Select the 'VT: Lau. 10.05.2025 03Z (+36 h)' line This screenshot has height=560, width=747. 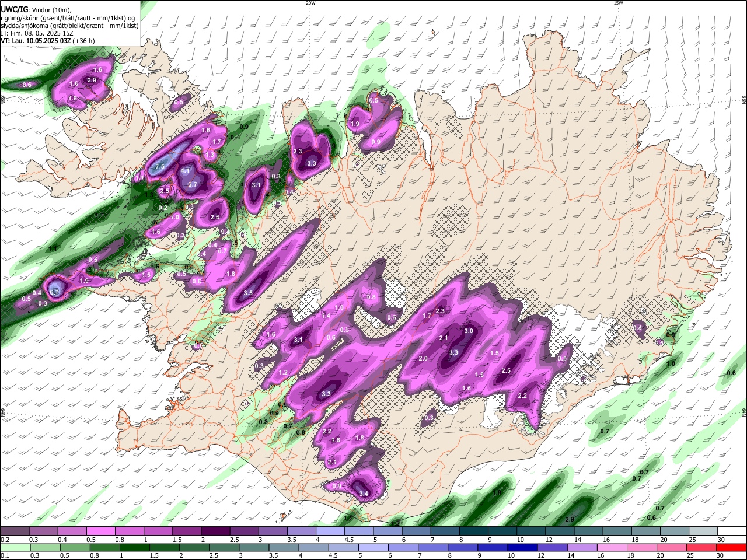point(48,41)
